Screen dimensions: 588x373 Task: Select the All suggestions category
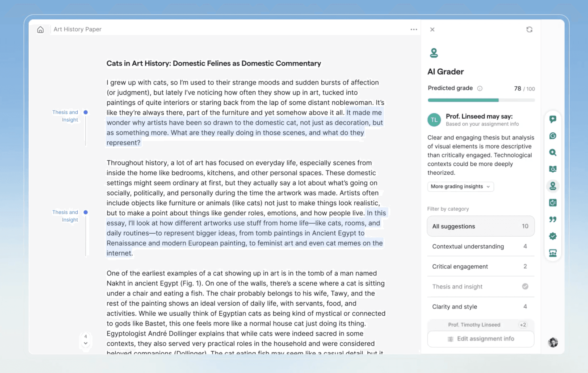click(480, 226)
